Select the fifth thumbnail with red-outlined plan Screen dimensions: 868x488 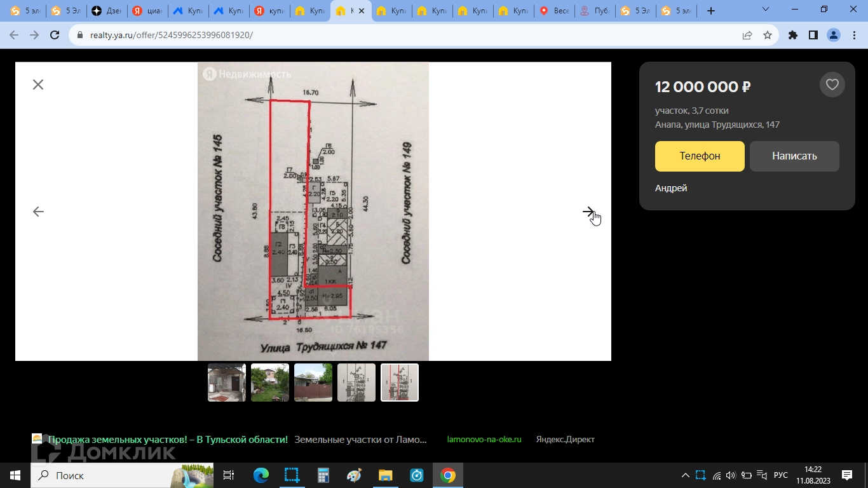[x=400, y=383]
